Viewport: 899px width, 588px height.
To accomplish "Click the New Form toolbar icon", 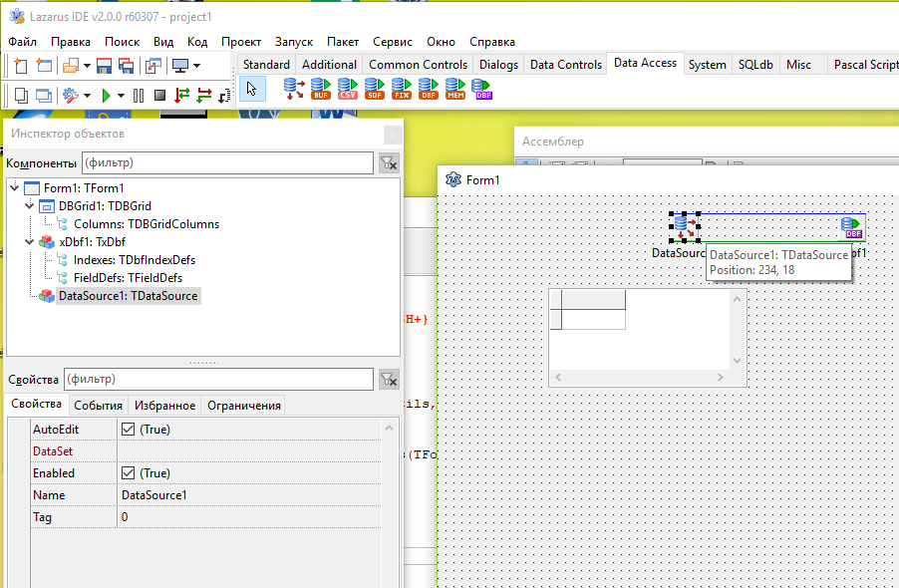I will click(x=44, y=66).
